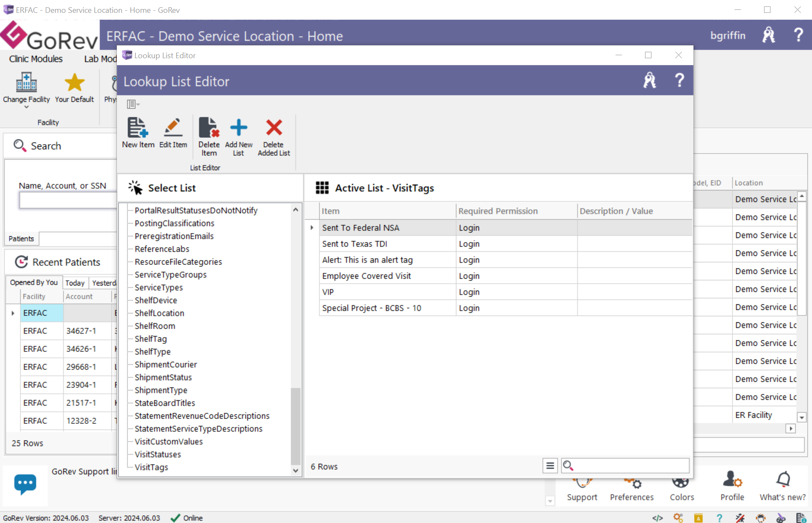Open the Colors palette icon
Viewport: 812px width, 523px height.
[x=681, y=483]
